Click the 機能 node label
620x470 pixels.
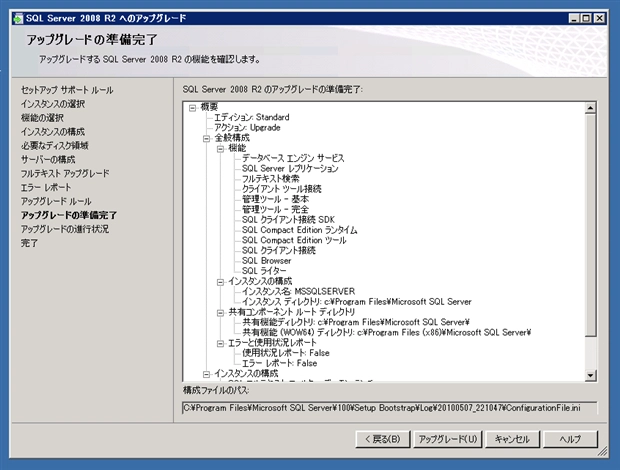pyautogui.click(x=237, y=148)
